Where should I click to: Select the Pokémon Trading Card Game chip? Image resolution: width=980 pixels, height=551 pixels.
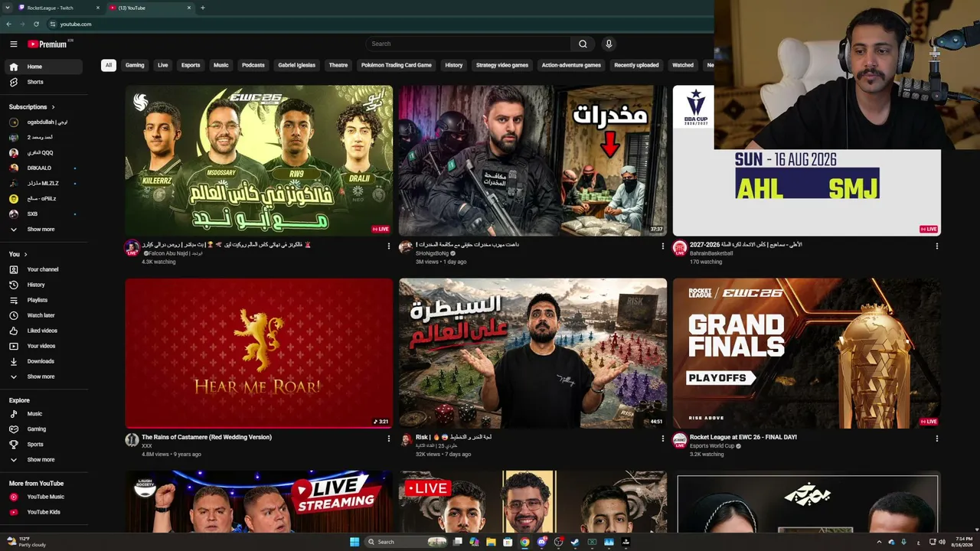(397, 65)
